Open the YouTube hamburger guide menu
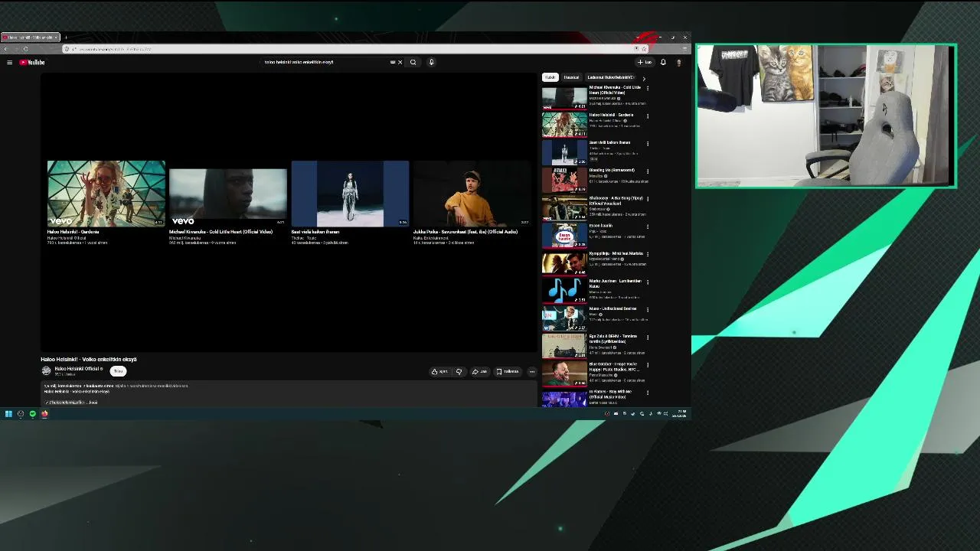Image resolution: width=980 pixels, height=551 pixels. click(9, 62)
